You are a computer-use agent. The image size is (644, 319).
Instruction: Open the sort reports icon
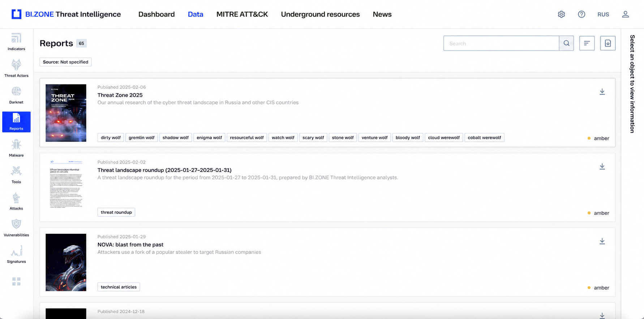coord(587,43)
